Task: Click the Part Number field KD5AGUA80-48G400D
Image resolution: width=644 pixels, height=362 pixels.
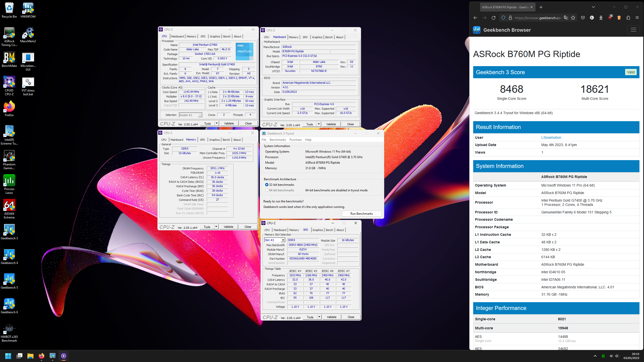Action: point(303,259)
